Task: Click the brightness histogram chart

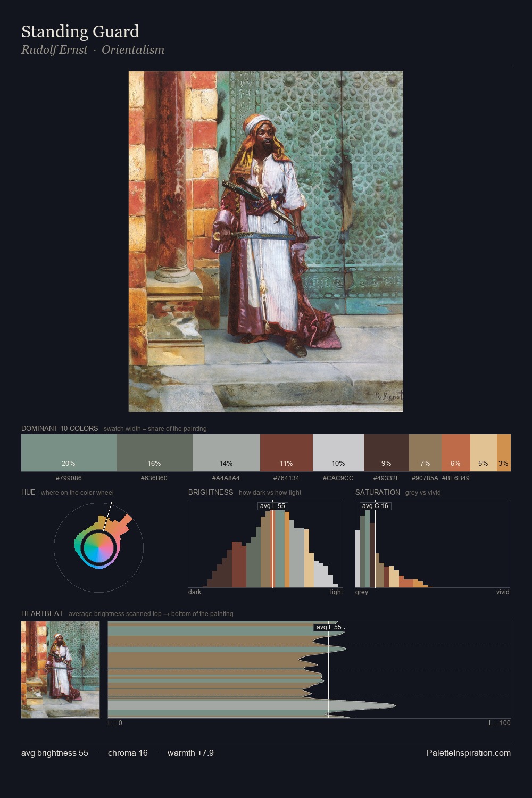Action: (x=265, y=544)
